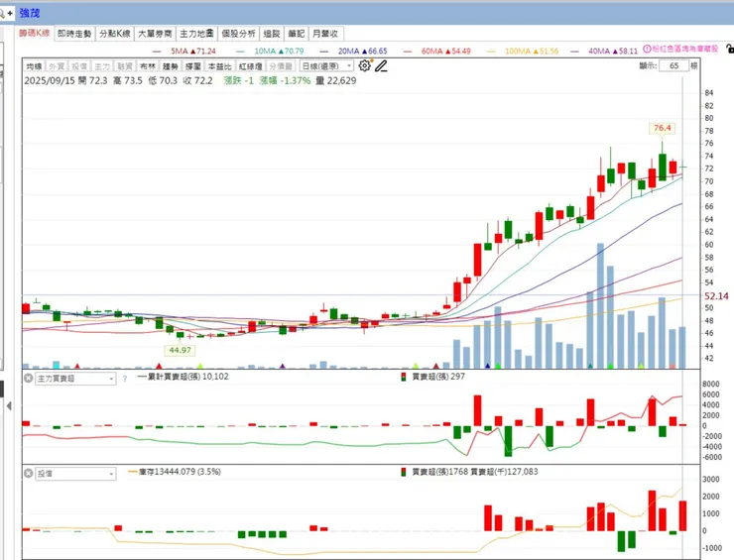Image resolution: width=734 pixels, height=560 pixels.
Task: Switch to the 大量券商 tab
Action: point(155,34)
